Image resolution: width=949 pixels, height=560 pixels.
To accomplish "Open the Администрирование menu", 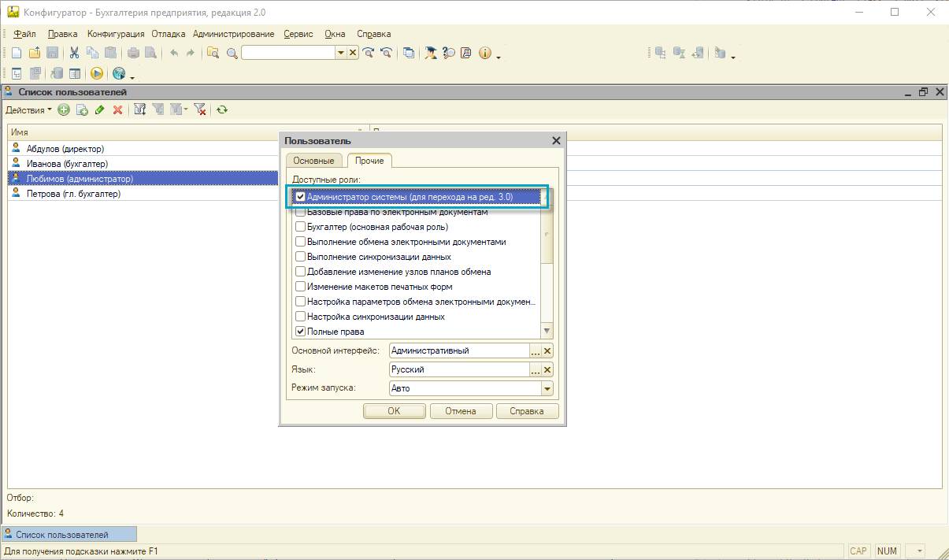I will click(233, 34).
